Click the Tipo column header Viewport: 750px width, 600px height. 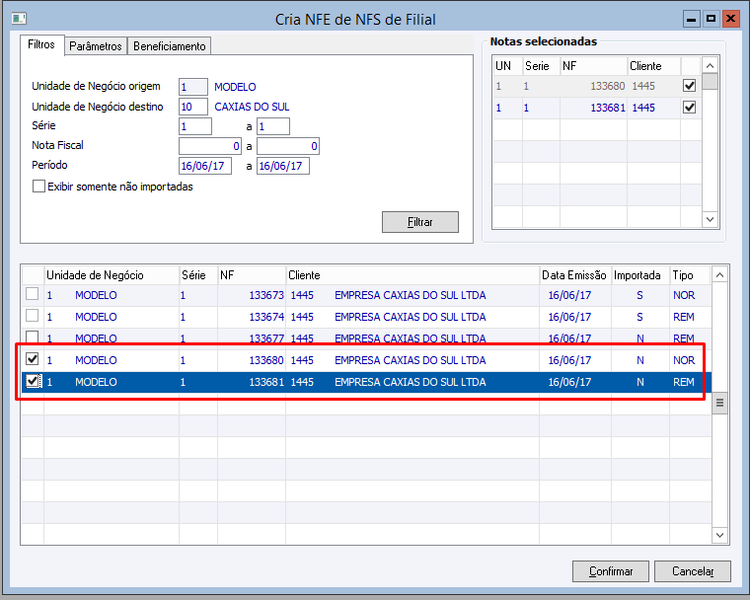pos(690,275)
